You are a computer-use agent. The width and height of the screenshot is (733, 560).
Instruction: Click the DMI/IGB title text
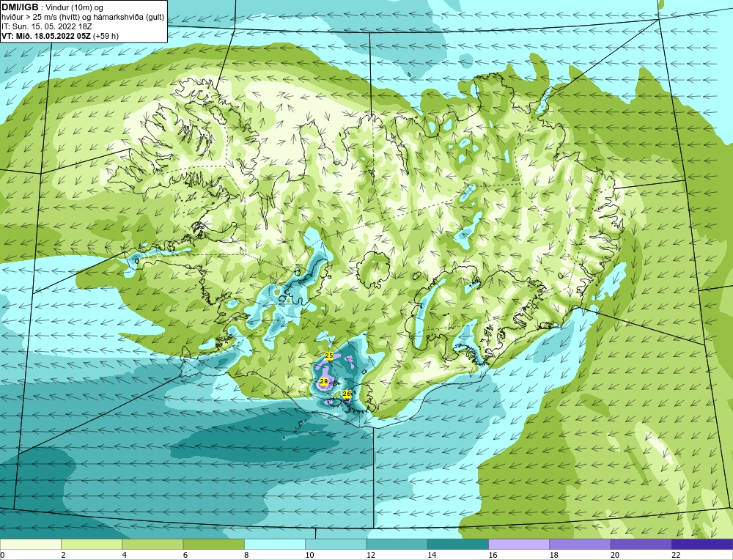coord(20,7)
